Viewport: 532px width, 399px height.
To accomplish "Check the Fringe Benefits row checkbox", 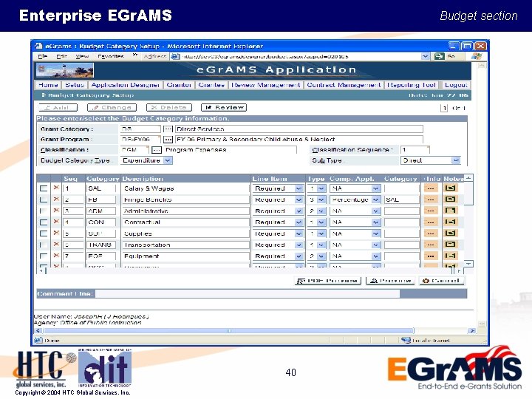I will (x=44, y=199).
